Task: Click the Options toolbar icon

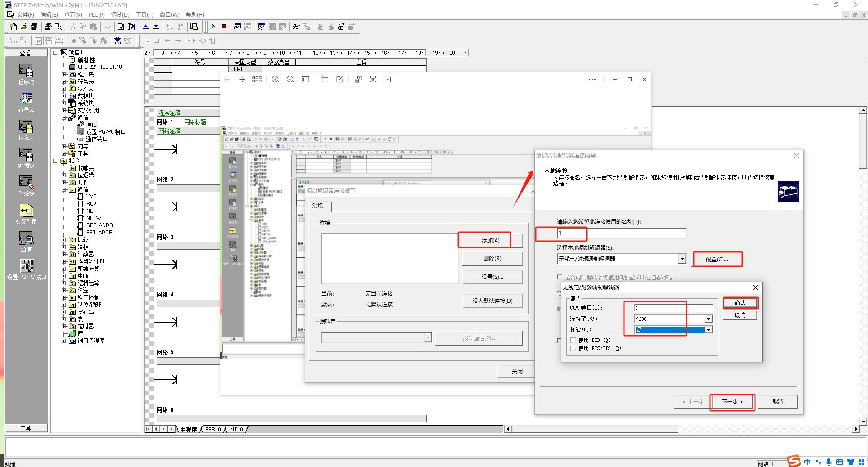Action: [194, 27]
